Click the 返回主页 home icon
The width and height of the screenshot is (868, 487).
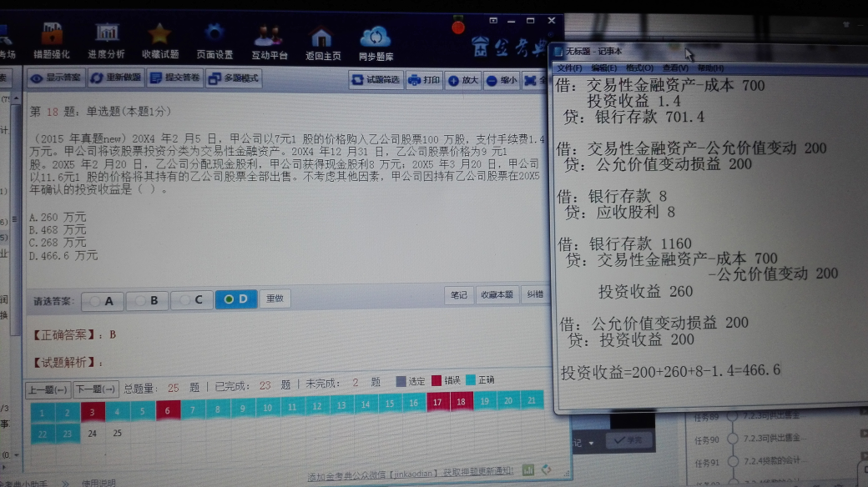[x=321, y=38]
